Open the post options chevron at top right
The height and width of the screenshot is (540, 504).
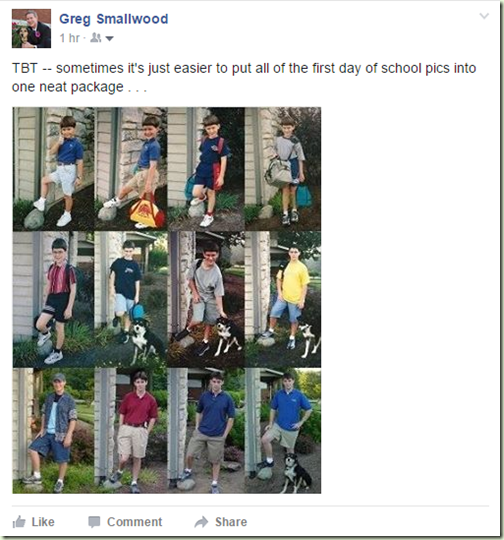pos(484,16)
